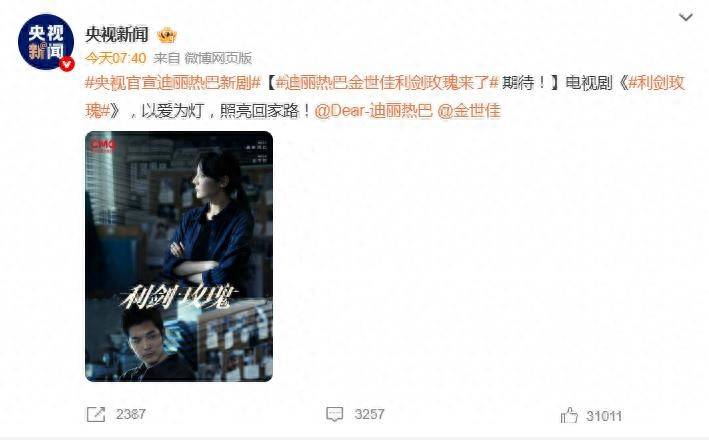Click the like count 31011
Viewport: 709px width, 440px height.
tap(604, 416)
